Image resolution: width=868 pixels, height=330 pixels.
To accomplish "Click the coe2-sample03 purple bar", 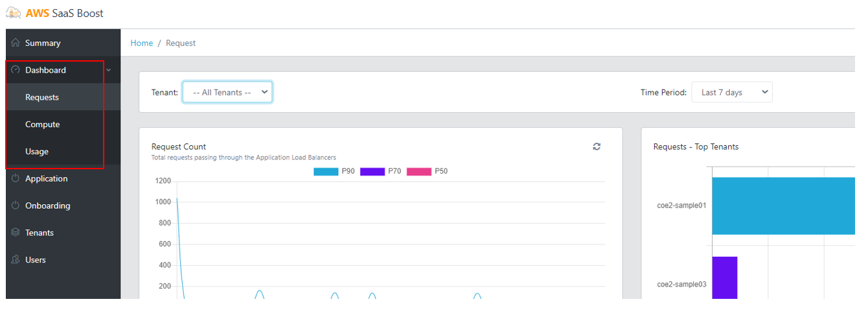I will [x=725, y=277].
